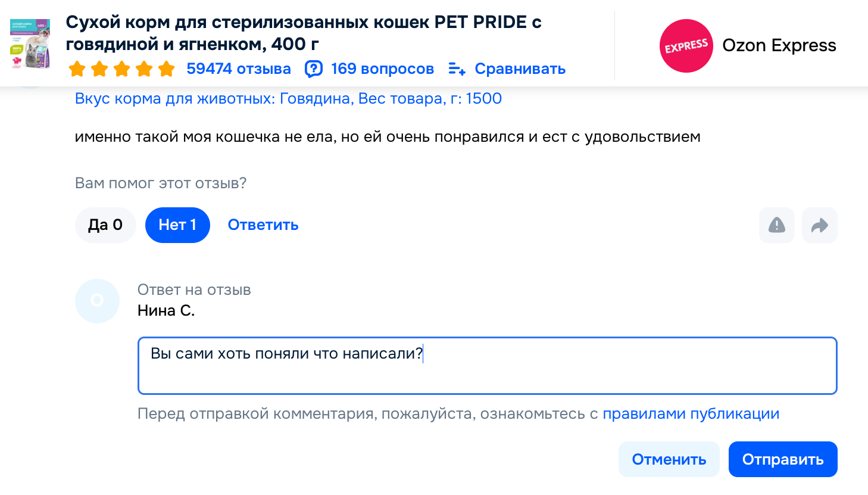The image size is (868, 495).
Task: Click the red EXPRESS logo circle
Action: tap(686, 46)
